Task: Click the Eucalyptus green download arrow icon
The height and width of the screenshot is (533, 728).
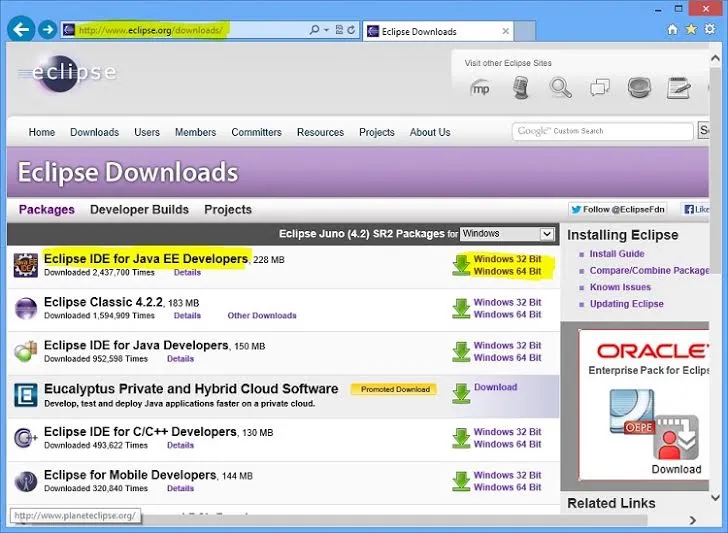Action: pyautogui.click(x=461, y=393)
